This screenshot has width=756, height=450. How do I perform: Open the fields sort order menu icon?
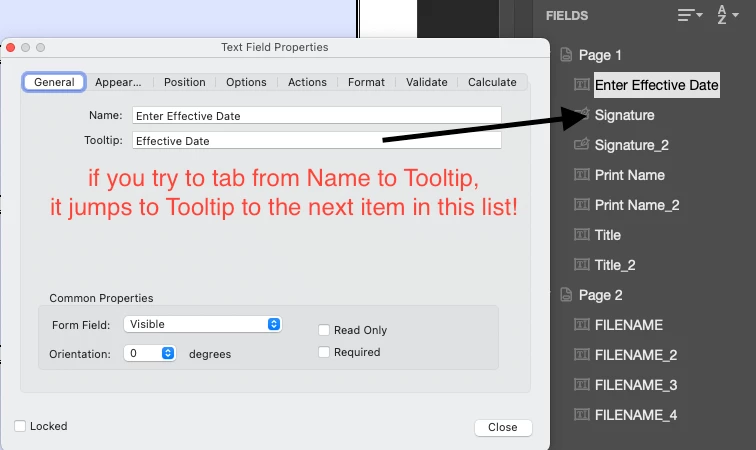[689, 15]
